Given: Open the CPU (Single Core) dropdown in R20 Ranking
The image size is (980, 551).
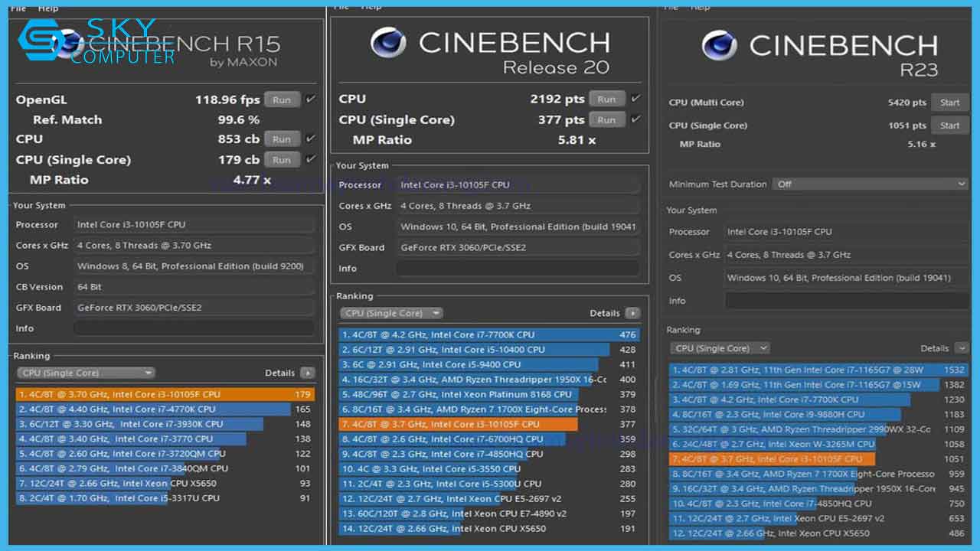Looking at the screenshot, I should (x=391, y=312).
